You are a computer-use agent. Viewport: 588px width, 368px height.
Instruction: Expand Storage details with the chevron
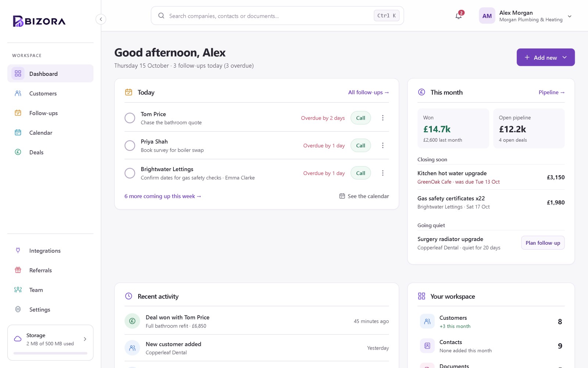point(85,339)
